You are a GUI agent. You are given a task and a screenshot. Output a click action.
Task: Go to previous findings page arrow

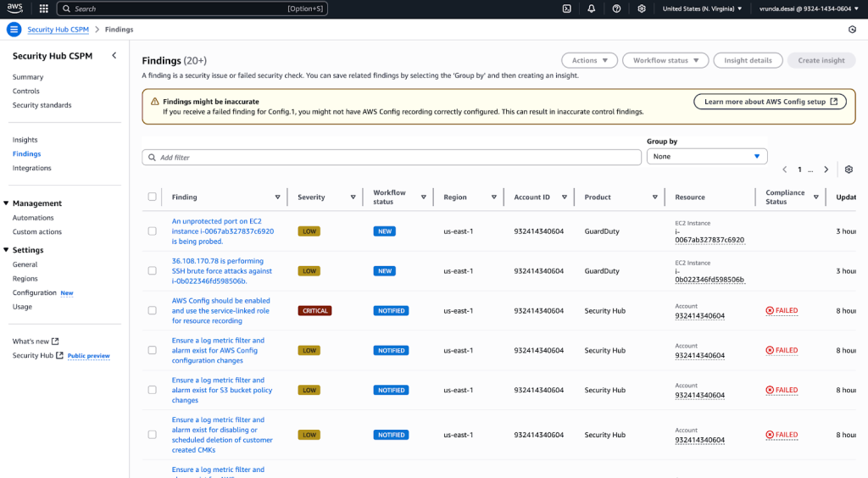point(784,170)
